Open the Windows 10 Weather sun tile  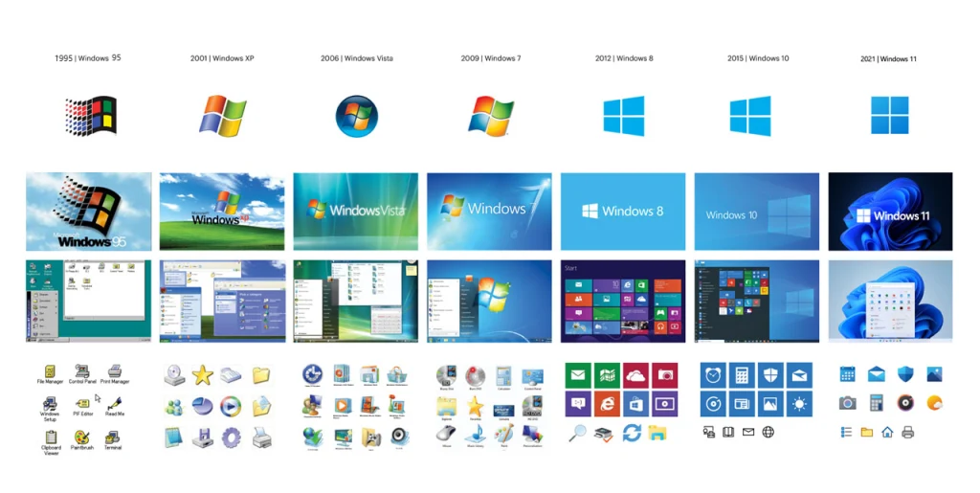(799, 404)
